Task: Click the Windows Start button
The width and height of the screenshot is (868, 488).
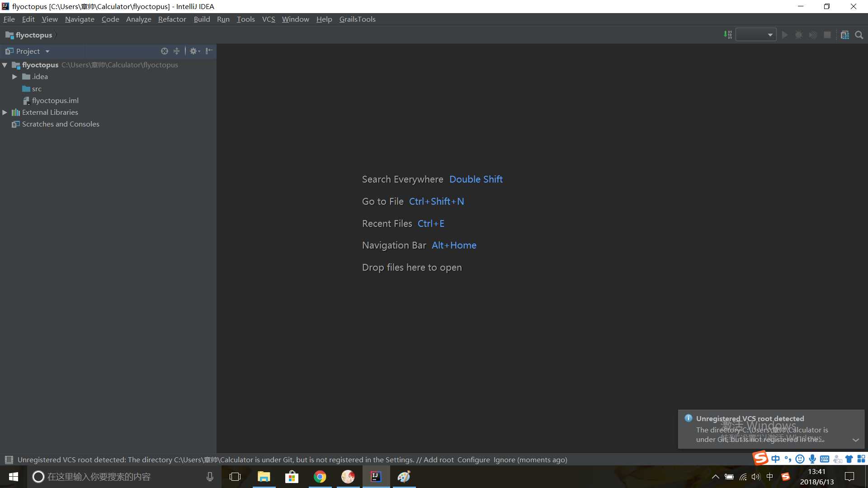Action: coord(14,477)
